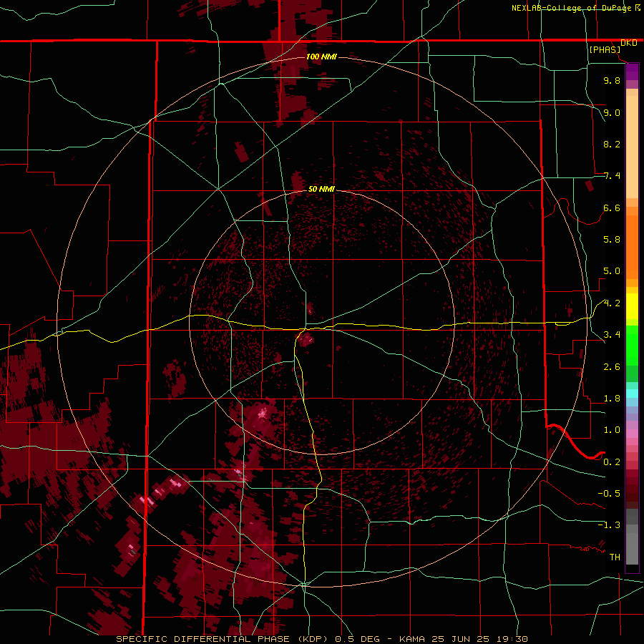Viewport: 644px width, 644px height.
Task: Click the 100 NMI range ring label
Action: [x=321, y=57]
